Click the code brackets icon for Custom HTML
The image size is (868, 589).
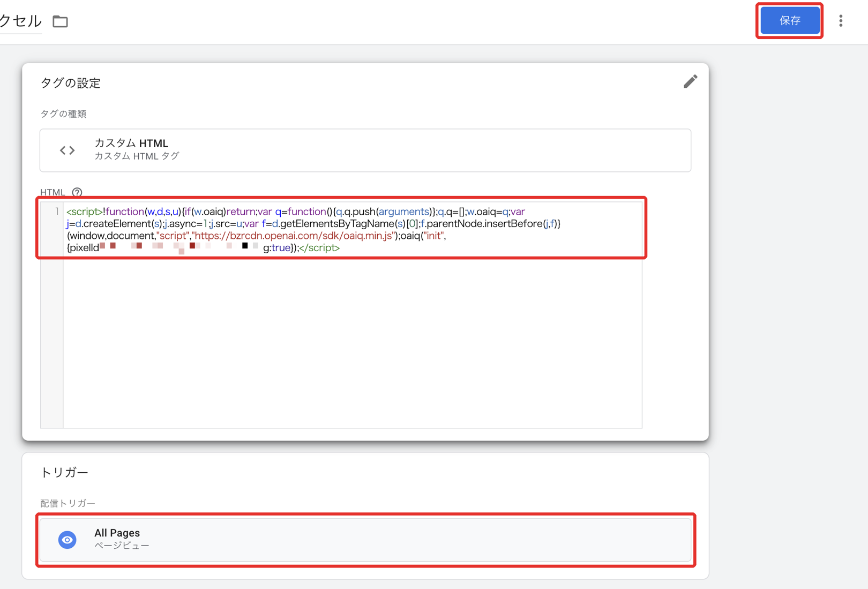[68, 150]
